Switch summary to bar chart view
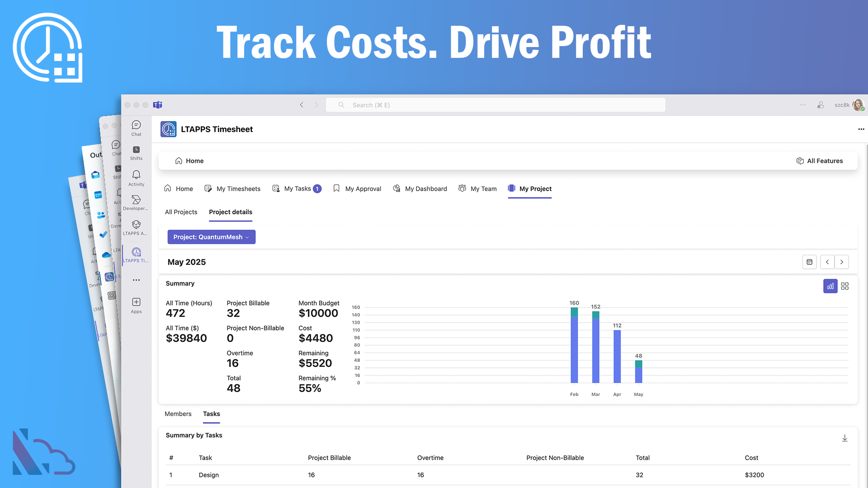Image resolution: width=868 pixels, height=488 pixels. pyautogui.click(x=830, y=286)
